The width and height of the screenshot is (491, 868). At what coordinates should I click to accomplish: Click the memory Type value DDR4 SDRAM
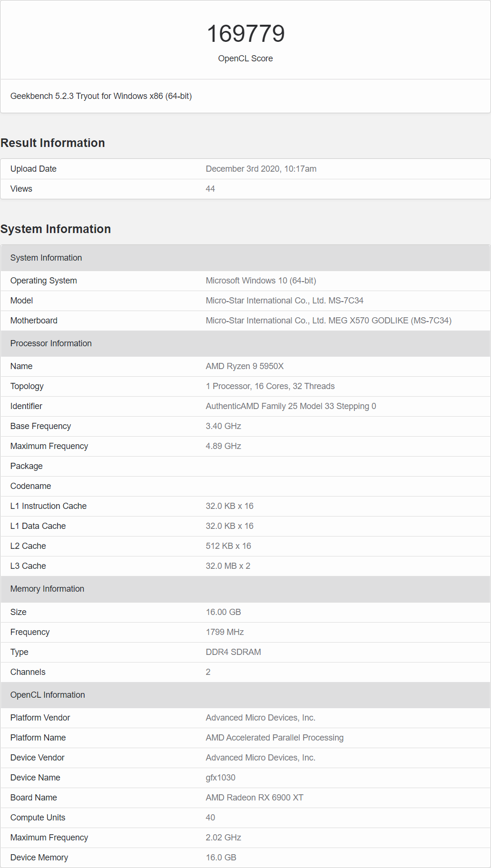tap(233, 652)
